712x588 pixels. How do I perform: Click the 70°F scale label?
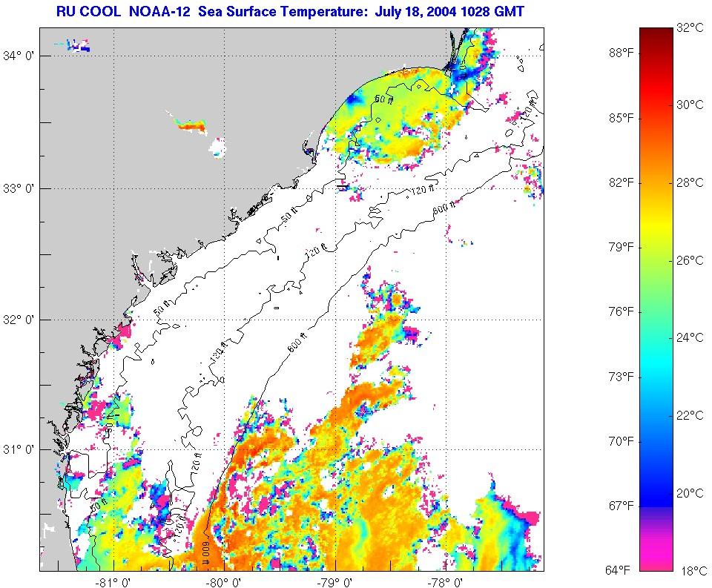[x=621, y=441]
